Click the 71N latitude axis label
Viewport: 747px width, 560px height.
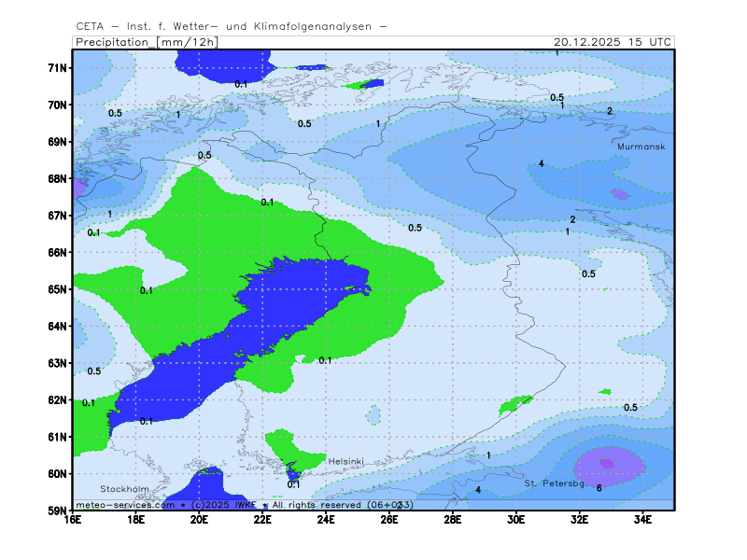coord(59,68)
